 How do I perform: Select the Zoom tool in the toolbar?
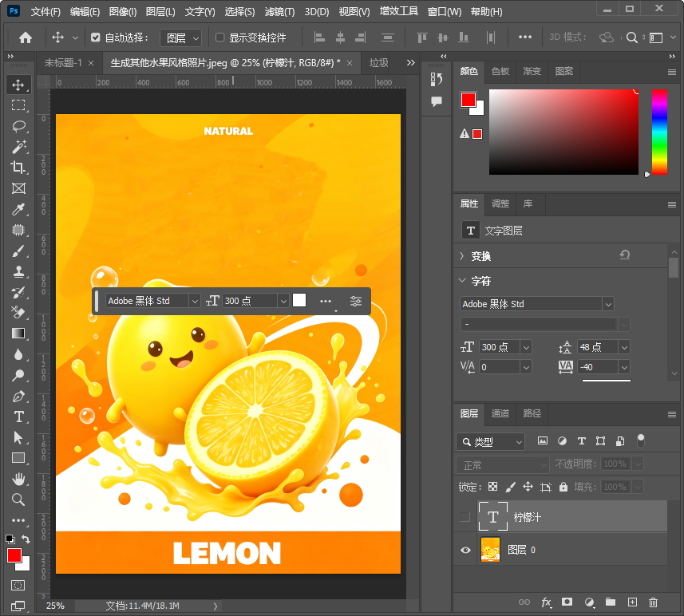18,500
